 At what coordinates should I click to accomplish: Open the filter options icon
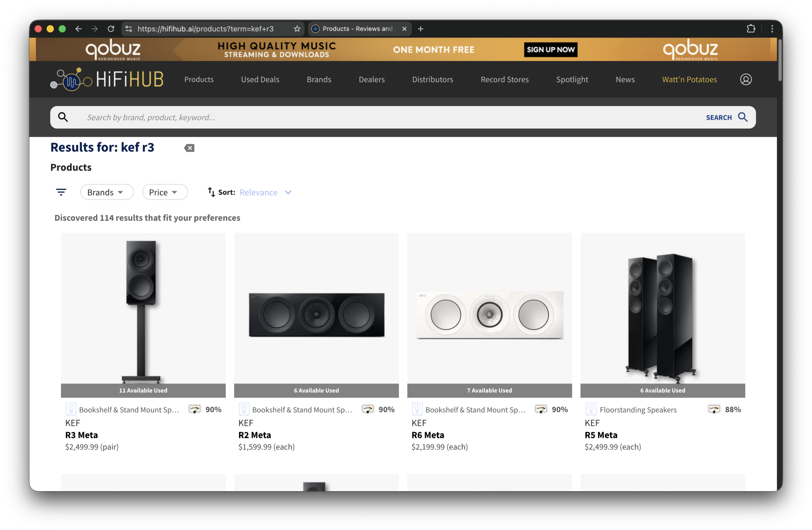click(x=61, y=192)
